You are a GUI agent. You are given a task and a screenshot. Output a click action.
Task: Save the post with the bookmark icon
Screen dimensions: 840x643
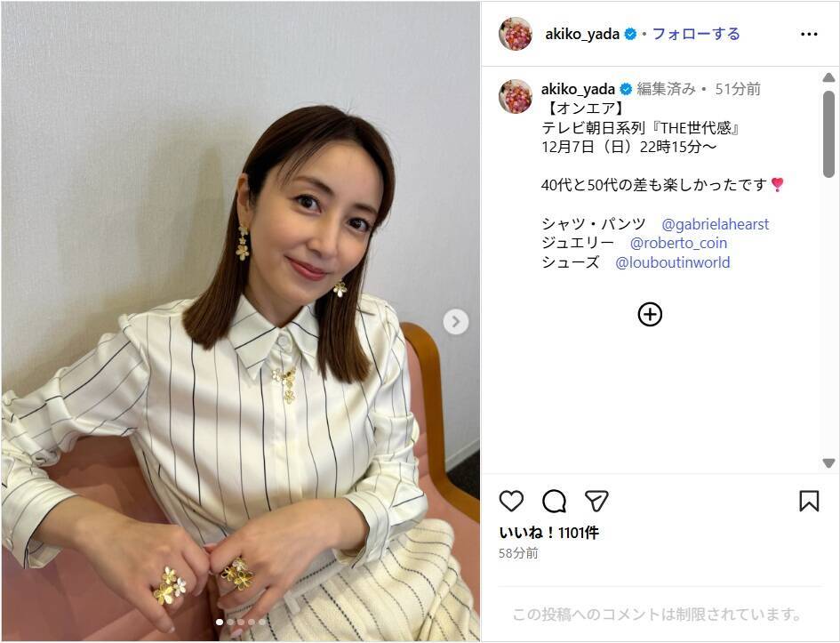click(809, 501)
